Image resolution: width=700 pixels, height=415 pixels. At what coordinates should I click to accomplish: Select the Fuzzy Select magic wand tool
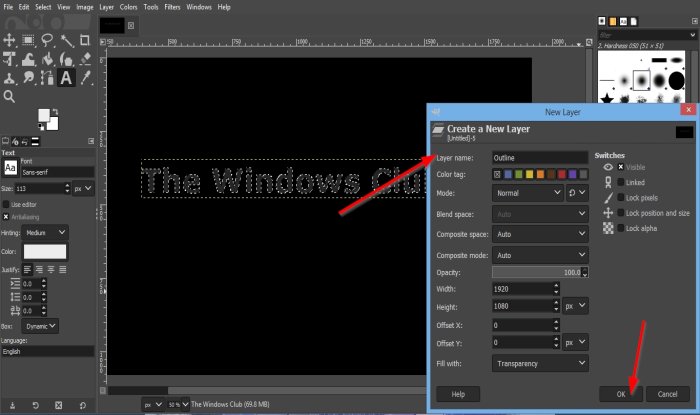(x=67, y=41)
